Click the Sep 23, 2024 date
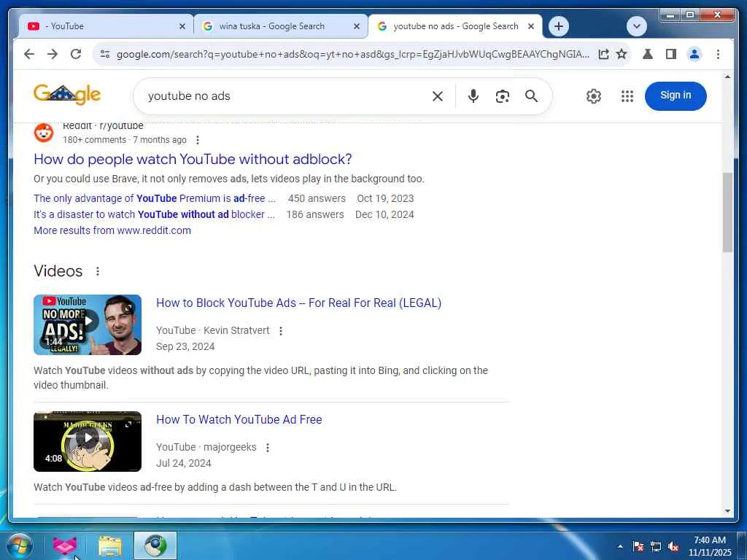Screen dimensions: 747x560 (x=185, y=346)
